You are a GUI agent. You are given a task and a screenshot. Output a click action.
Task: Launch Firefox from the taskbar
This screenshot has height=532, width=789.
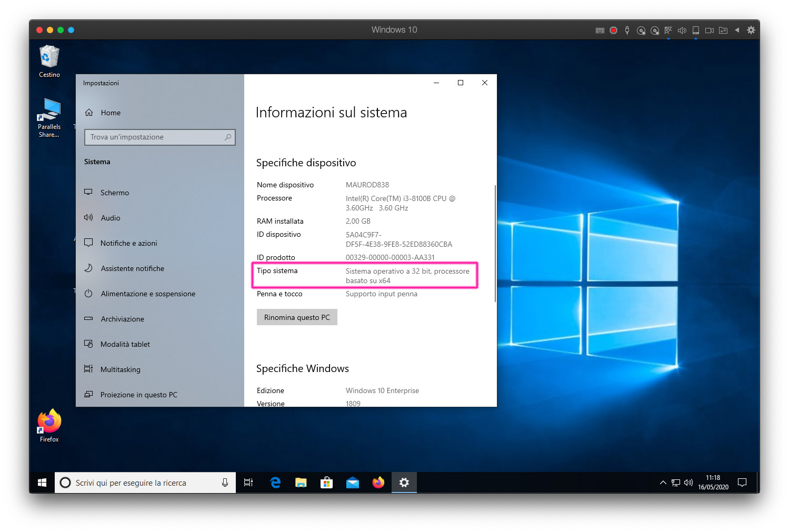[378, 483]
